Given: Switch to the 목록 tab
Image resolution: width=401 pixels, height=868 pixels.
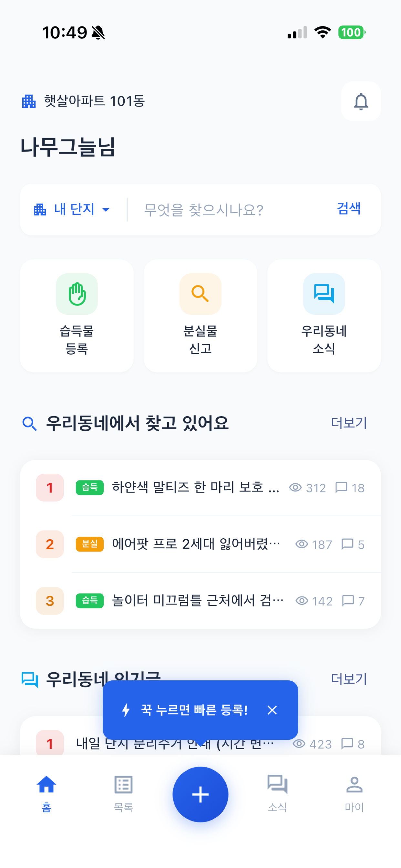Looking at the screenshot, I should click(123, 793).
